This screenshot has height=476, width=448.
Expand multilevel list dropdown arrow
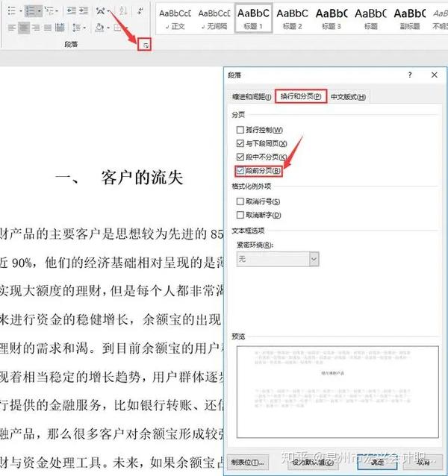(x=57, y=11)
